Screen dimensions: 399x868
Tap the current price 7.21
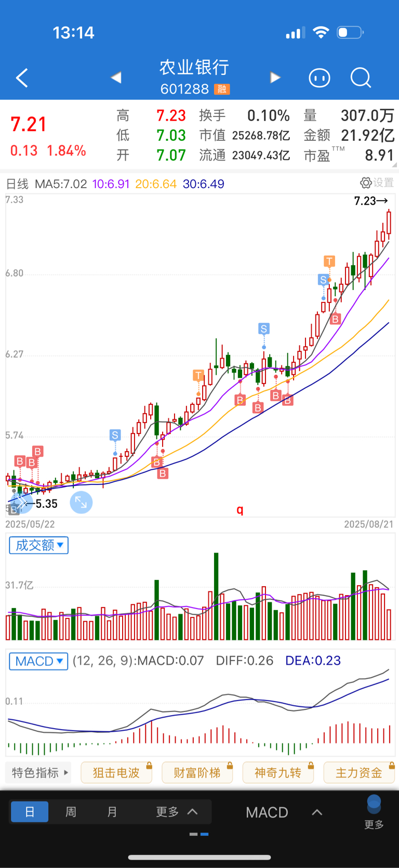coord(29,125)
